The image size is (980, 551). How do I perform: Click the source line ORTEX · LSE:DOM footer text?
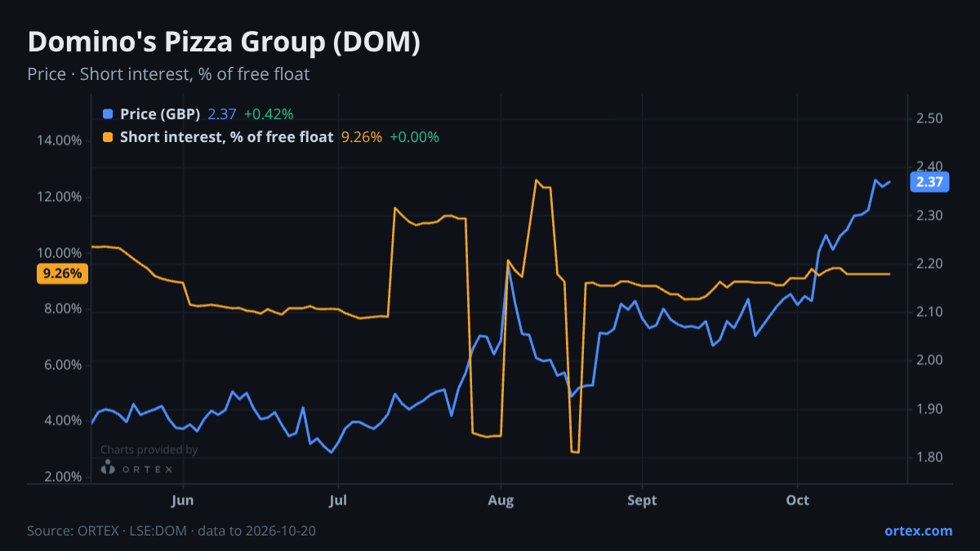click(x=171, y=531)
